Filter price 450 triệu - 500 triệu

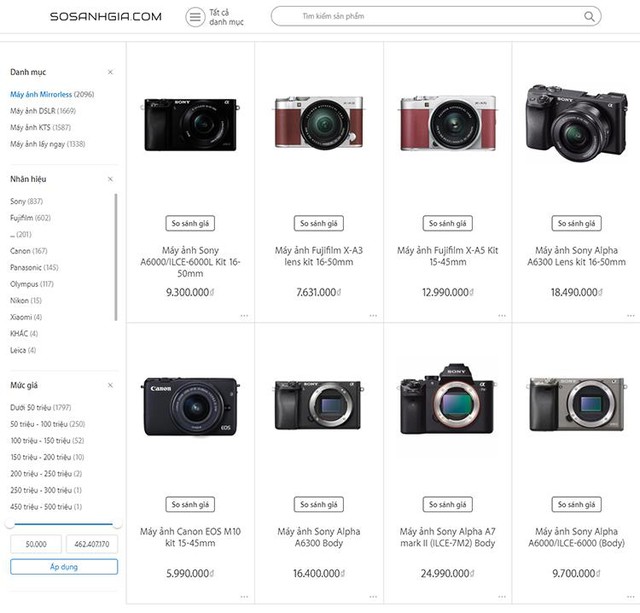(46, 507)
